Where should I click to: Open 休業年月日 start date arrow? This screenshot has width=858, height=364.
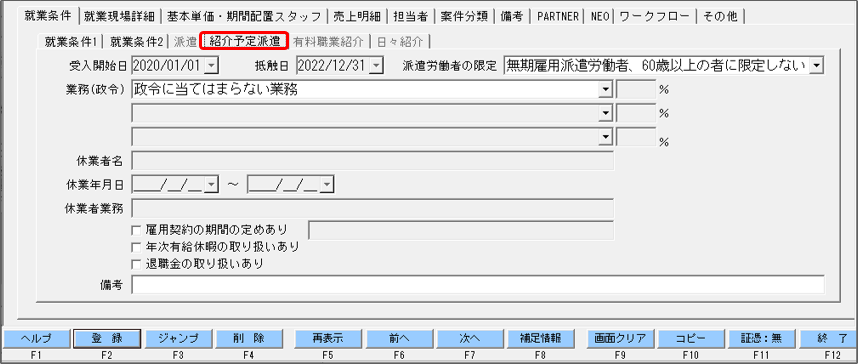tap(211, 185)
